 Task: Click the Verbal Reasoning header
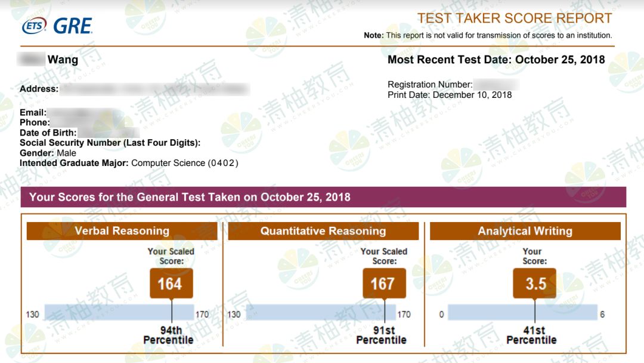(122, 231)
